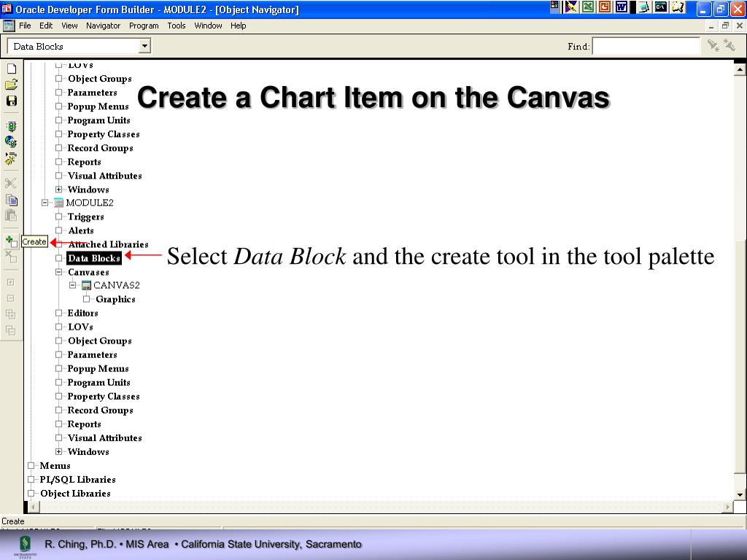Open the Edit menu
This screenshot has height=560, width=747.
point(46,26)
